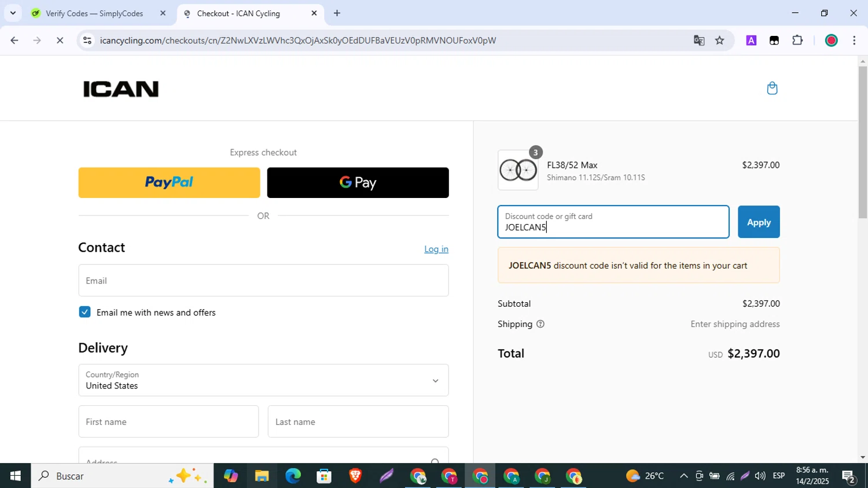Viewport: 868px width, 488px height.
Task: Click the FL38/52 Max product thumbnail
Action: (518, 170)
